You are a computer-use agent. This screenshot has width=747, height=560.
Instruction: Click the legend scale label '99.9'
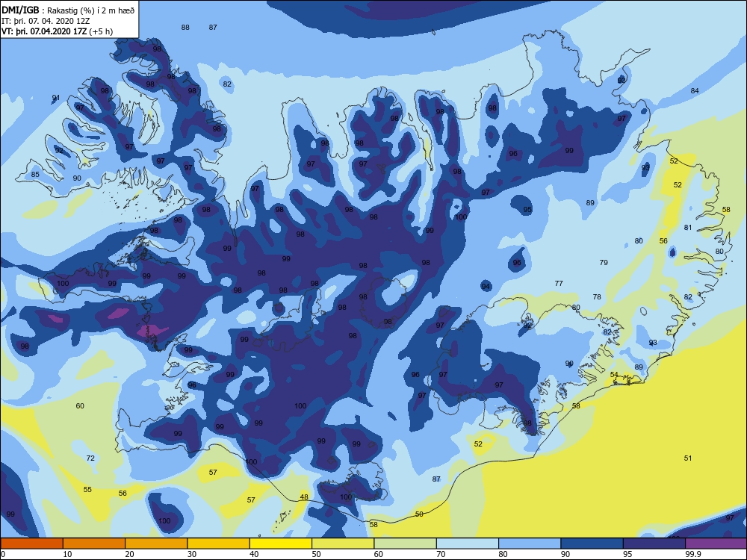692,554
